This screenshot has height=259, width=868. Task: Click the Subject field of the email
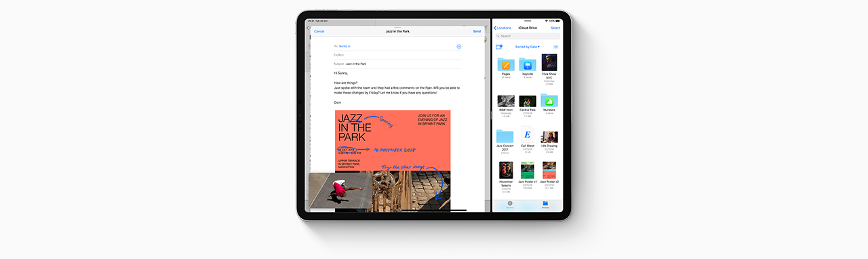point(397,64)
